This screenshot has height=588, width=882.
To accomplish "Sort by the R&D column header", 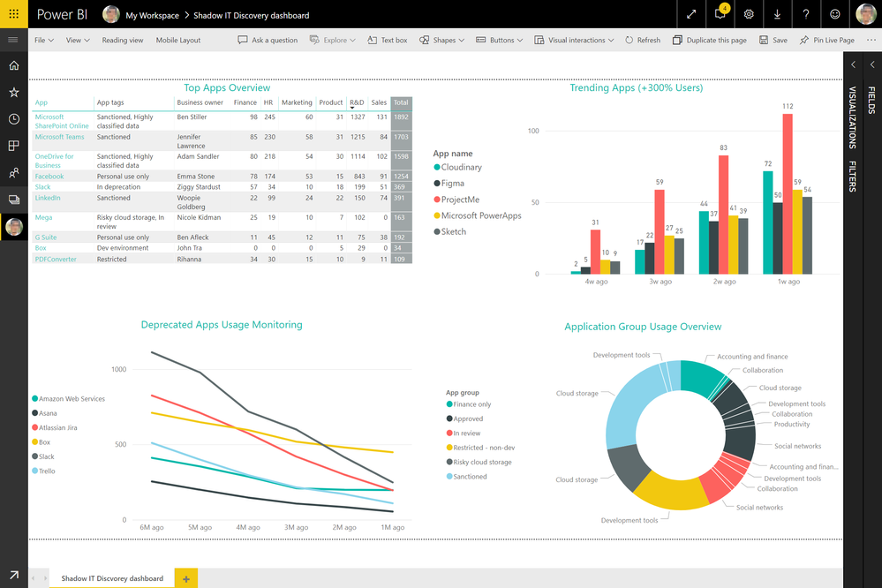I will pos(357,102).
